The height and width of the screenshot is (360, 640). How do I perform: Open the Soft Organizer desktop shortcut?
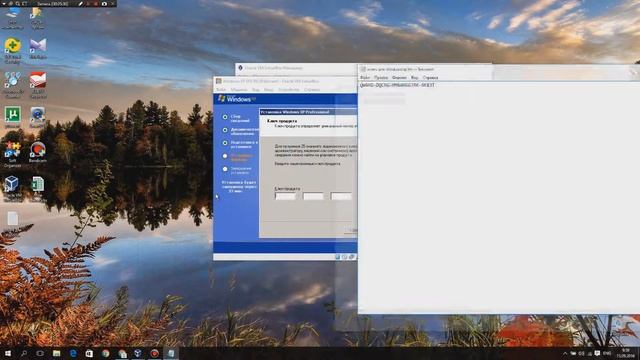[x=12, y=154]
